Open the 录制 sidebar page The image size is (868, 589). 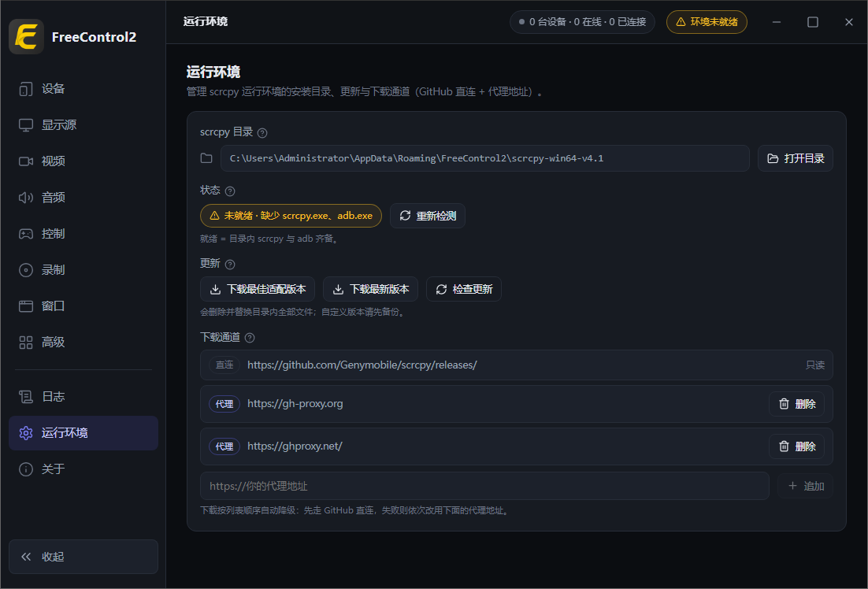pyautogui.click(x=83, y=270)
